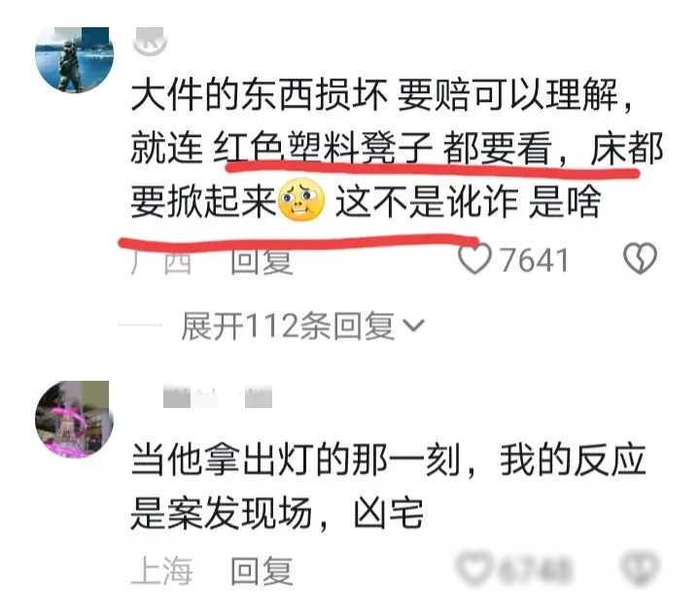The height and width of the screenshot is (612, 700).
Task: Dislike the first comment using the broken heart icon
Action: (x=640, y=258)
